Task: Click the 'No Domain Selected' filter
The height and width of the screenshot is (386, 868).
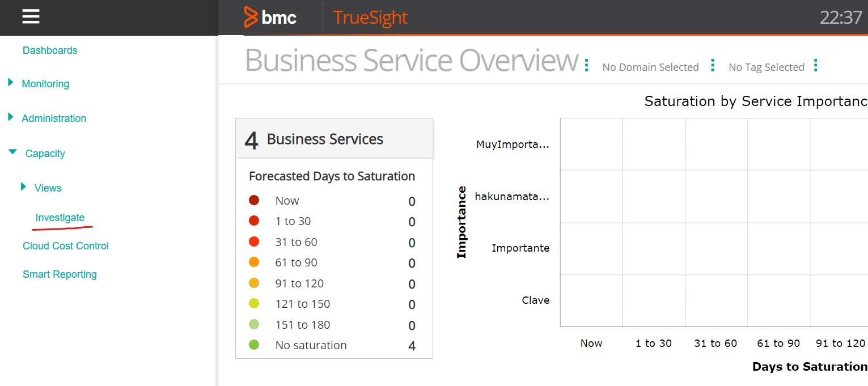Action: [650, 67]
